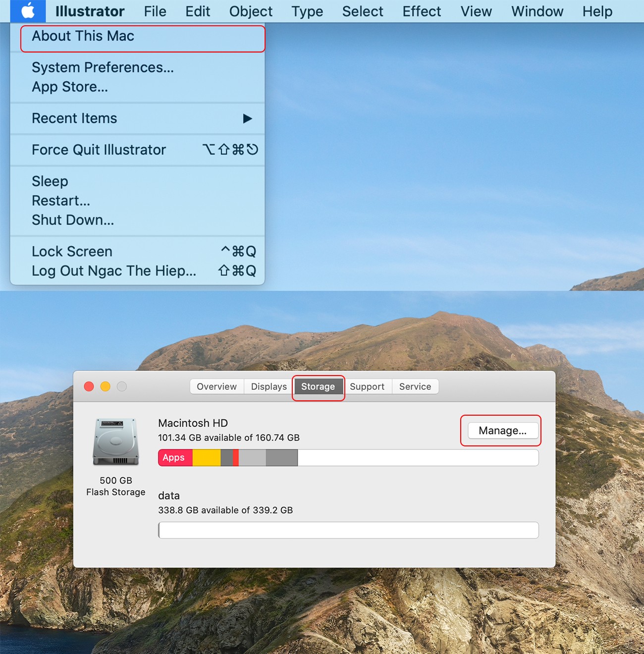The height and width of the screenshot is (654, 644).
Task: Open the Illustrator application menu
Action: pos(90,11)
